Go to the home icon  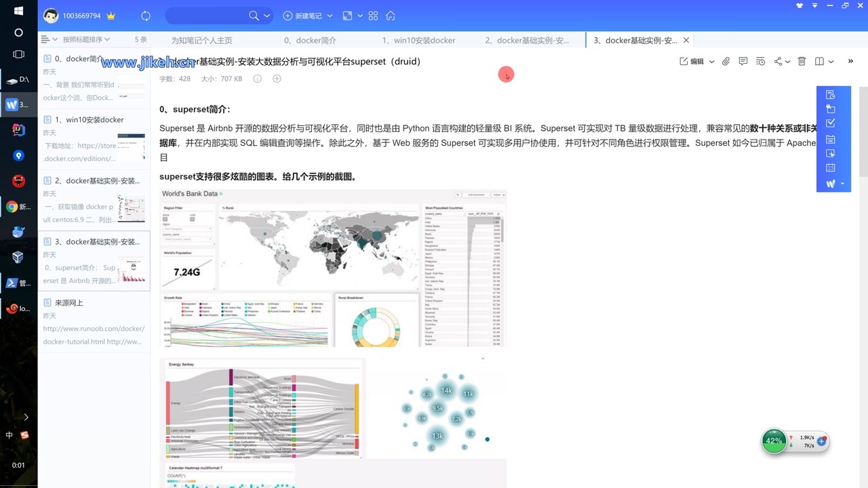point(391,16)
